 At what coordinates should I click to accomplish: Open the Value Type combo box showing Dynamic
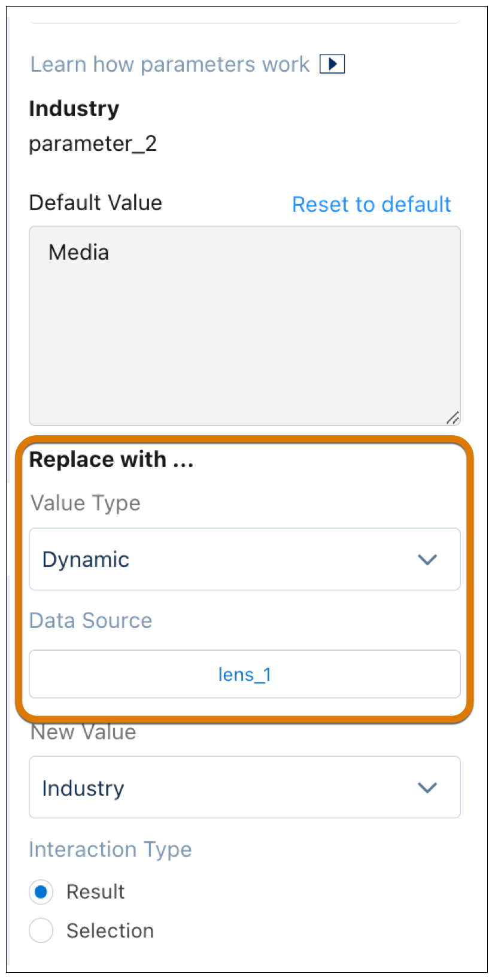coord(245,559)
